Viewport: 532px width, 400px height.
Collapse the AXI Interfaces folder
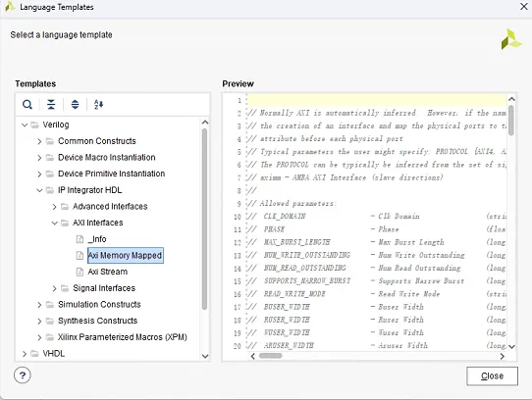tap(54, 224)
